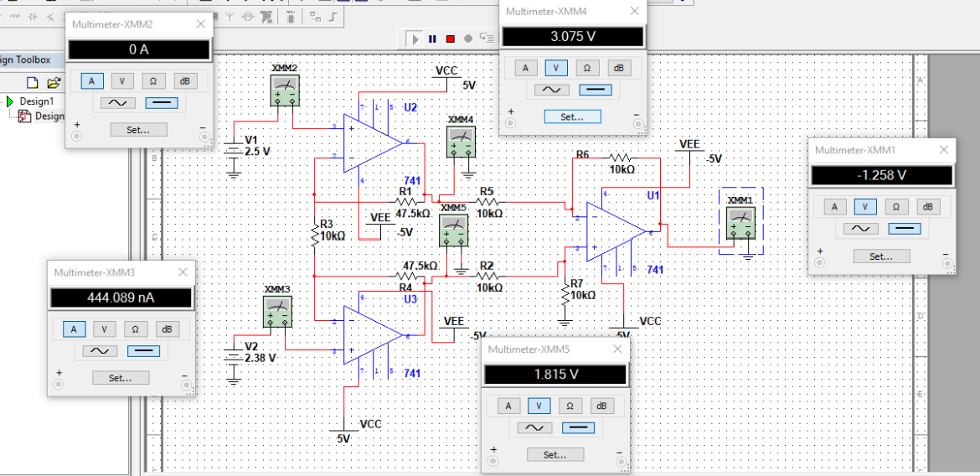The height and width of the screenshot is (476, 980).
Task: Select the R6 10kΩ feedback resistor
Action: [x=620, y=157]
